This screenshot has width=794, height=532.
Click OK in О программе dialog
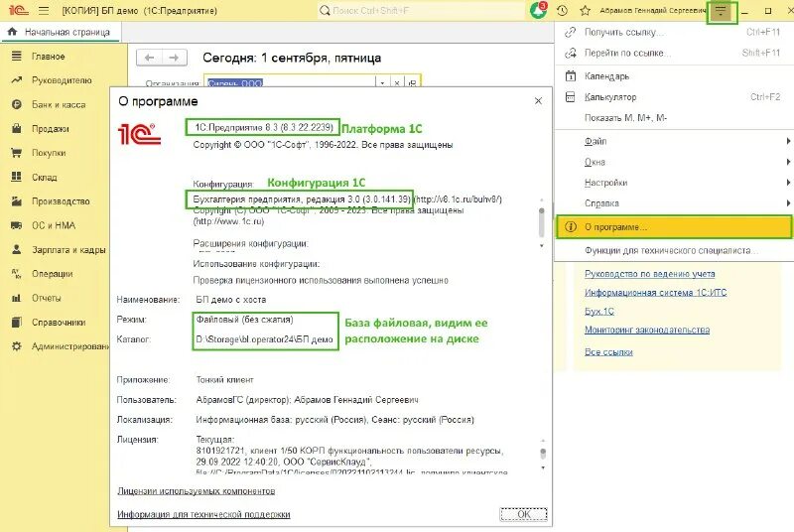click(524, 514)
